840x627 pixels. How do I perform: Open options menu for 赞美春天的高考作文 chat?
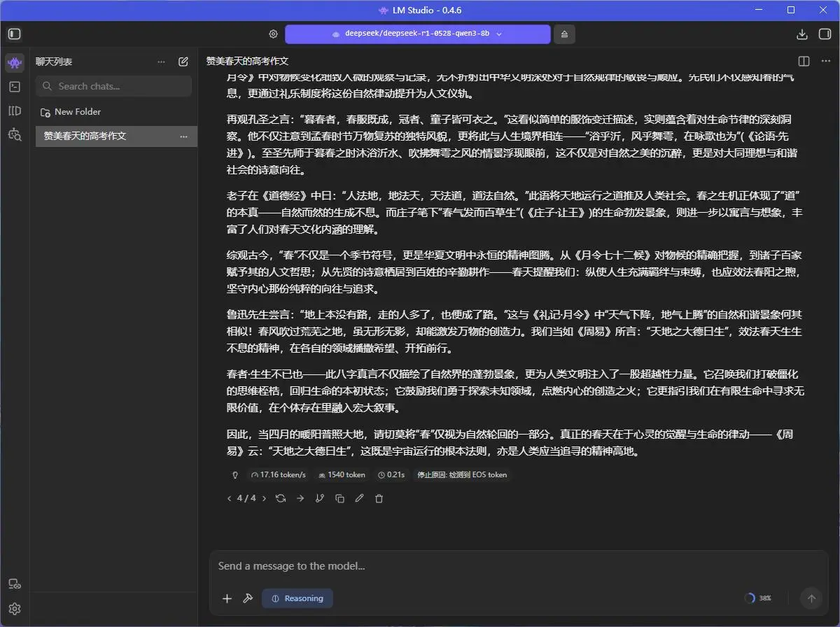[x=184, y=136]
